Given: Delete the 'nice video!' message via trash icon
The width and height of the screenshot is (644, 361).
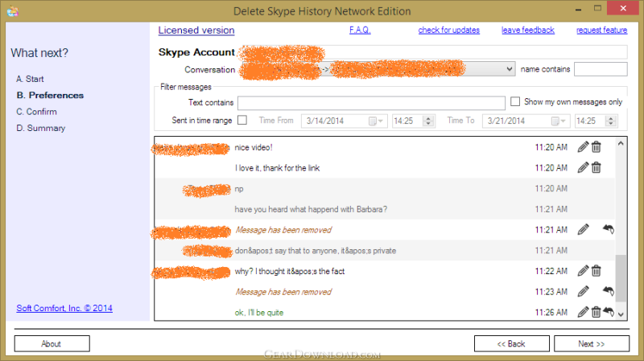Looking at the screenshot, I should 597,147.
